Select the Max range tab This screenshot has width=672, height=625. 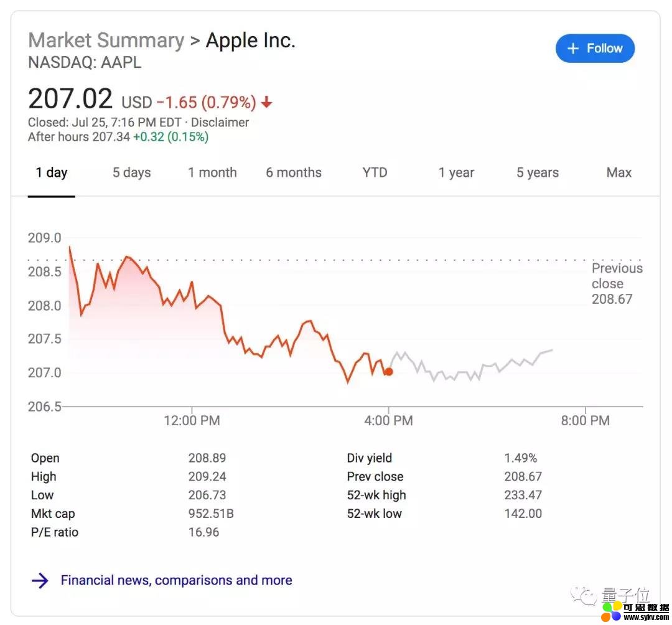click(x=619, y=172)
